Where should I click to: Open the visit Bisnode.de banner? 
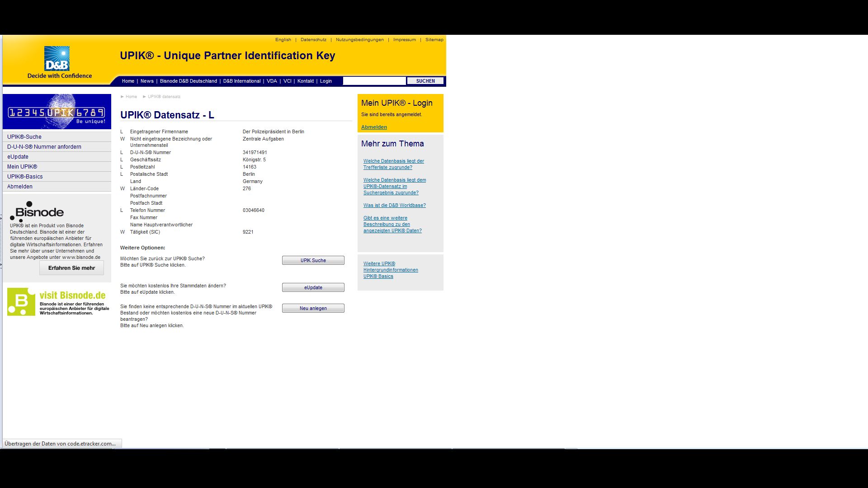58,302
